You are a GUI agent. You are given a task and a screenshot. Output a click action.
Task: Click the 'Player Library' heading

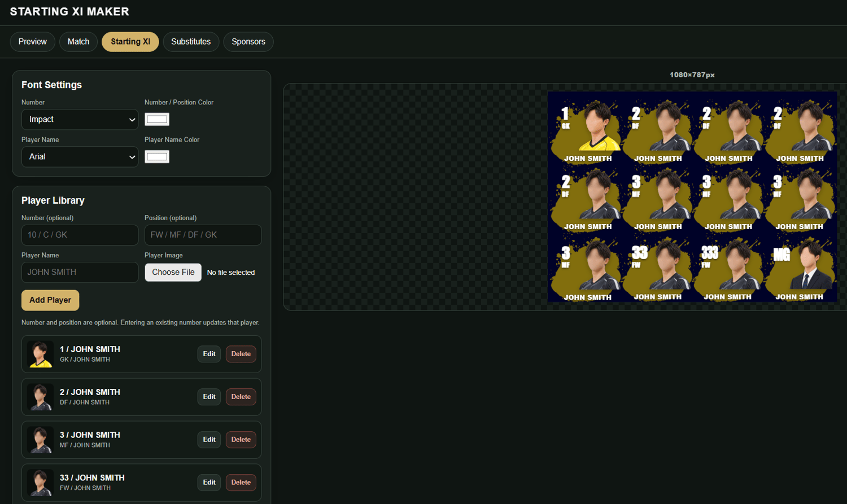click(x=53, y=200)
